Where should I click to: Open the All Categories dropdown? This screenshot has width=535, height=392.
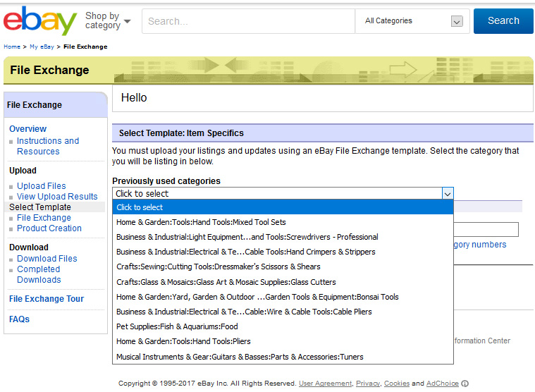coord(412,21)
